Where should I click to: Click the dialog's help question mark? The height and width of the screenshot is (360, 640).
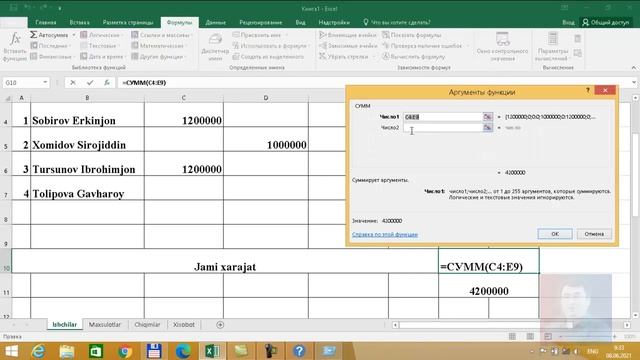[588, 90]
